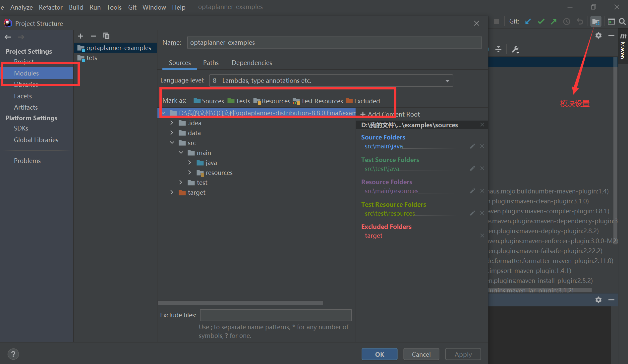Expand the .idea folder
This screenshot has width=628, height=364.
pyautogui.click(x=172, y=123)
